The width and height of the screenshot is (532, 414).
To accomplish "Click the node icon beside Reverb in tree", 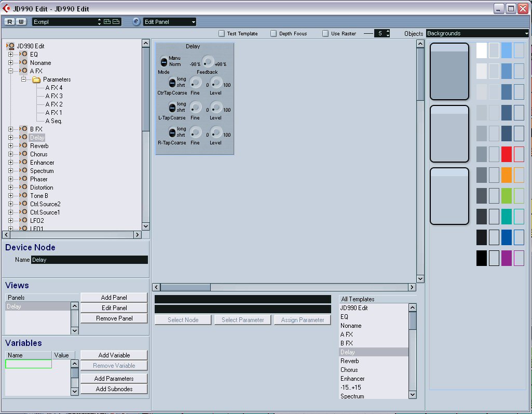I will click(x=24, y=145).
